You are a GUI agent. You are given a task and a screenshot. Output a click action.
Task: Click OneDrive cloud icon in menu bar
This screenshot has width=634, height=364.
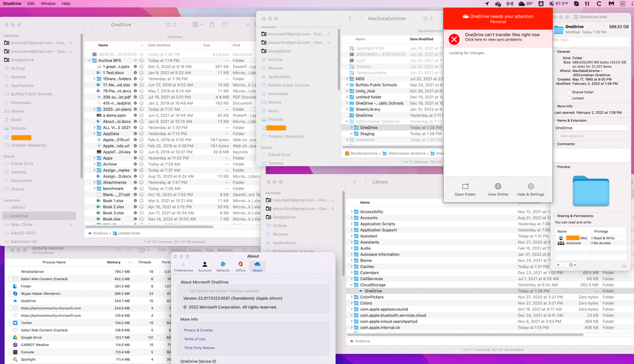coord(498,4)
